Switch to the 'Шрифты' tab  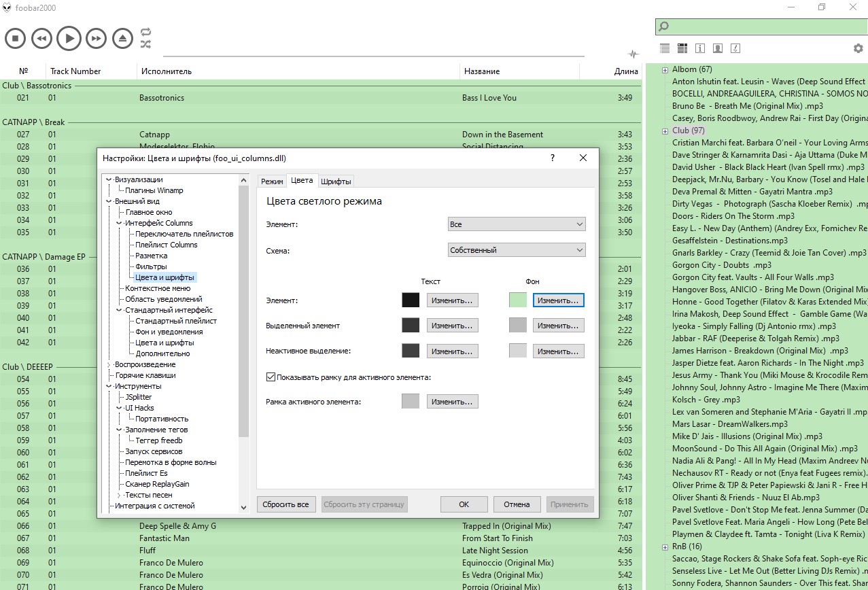pyautogui.click(x=336, y=181)
